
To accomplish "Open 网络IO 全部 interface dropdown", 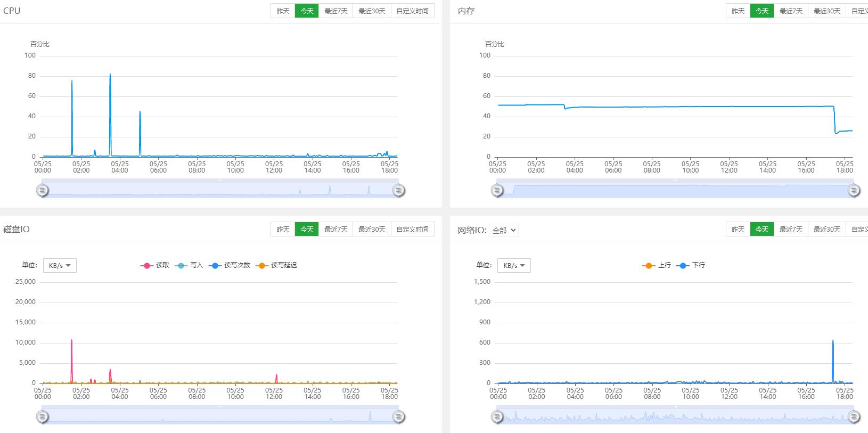I will click(x=504, y=230).
